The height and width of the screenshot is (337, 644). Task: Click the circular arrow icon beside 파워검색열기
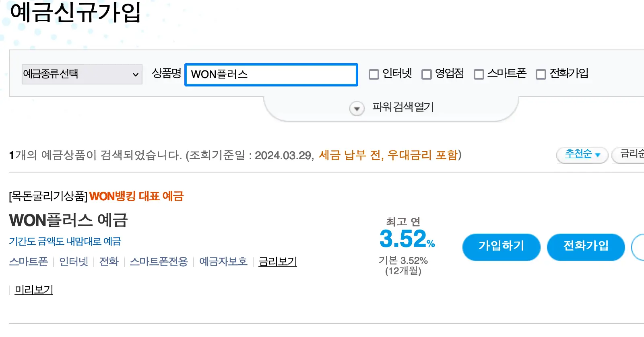(x=356, y=108)
